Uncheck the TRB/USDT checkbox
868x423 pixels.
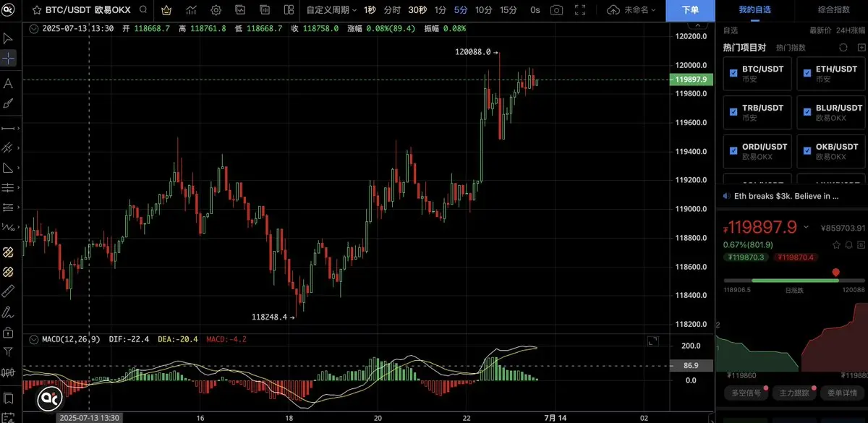point(733,112)
